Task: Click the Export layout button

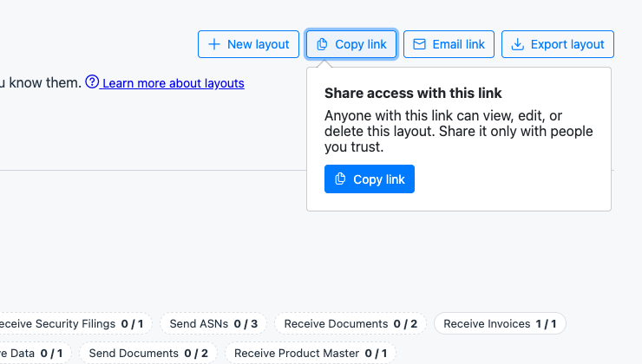Action: point(558,44)
